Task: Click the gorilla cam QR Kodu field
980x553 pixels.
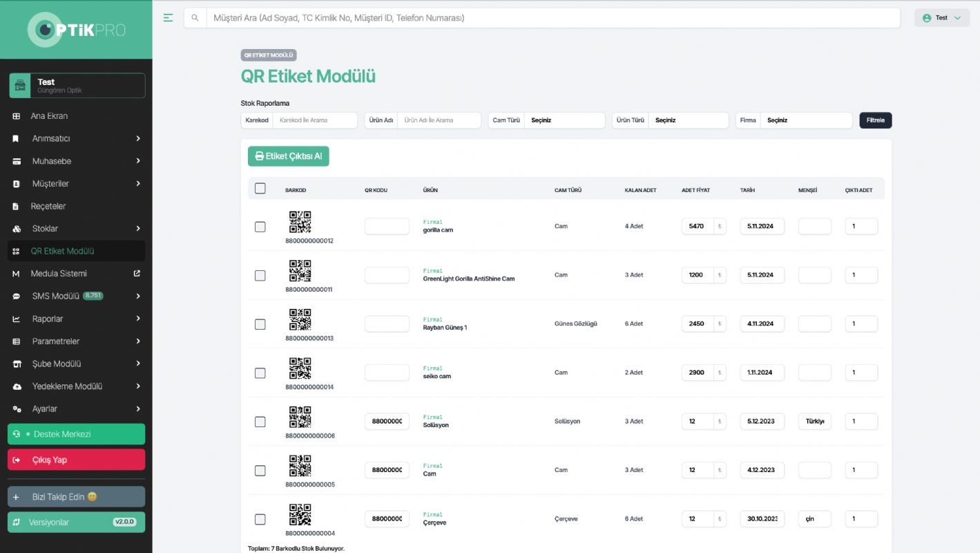Action: [x=387, y=226]
